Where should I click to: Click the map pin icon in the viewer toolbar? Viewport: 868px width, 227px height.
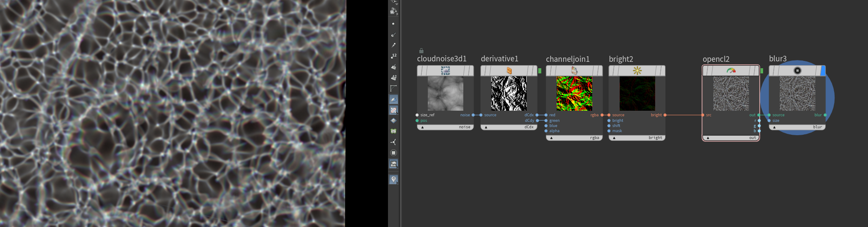(394, 179)
